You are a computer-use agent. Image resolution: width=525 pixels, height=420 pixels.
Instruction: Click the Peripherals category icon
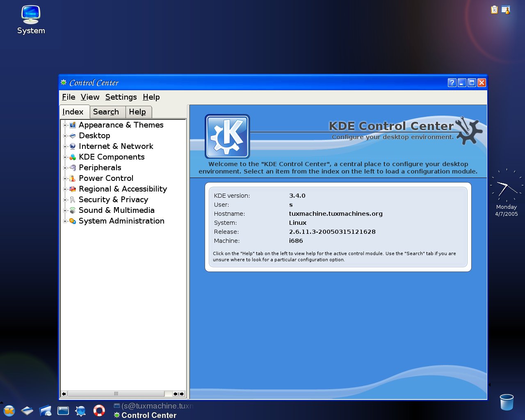click(x=73, y=168)
